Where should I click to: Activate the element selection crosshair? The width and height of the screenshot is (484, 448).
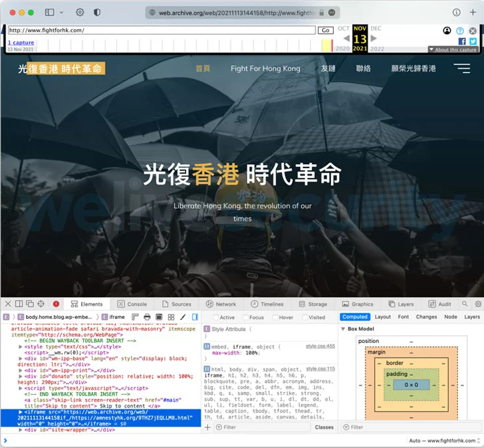point(41,304)
